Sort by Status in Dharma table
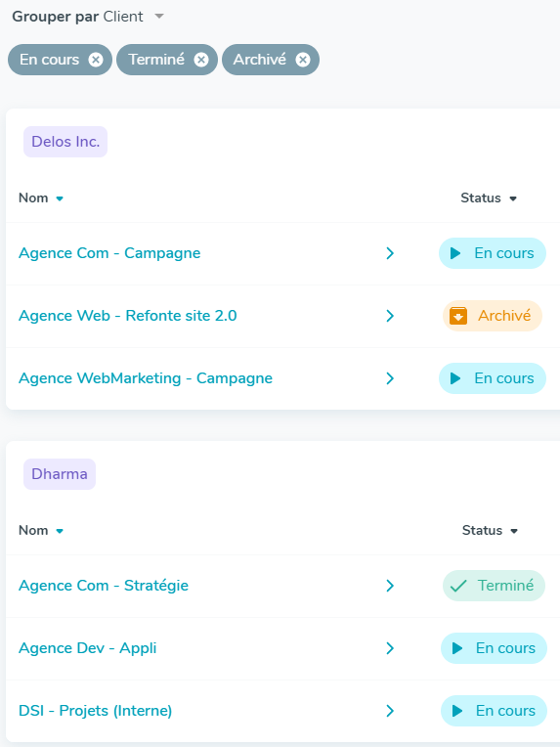Viewport: 560px width, 747px height. (x=490, y=530)
